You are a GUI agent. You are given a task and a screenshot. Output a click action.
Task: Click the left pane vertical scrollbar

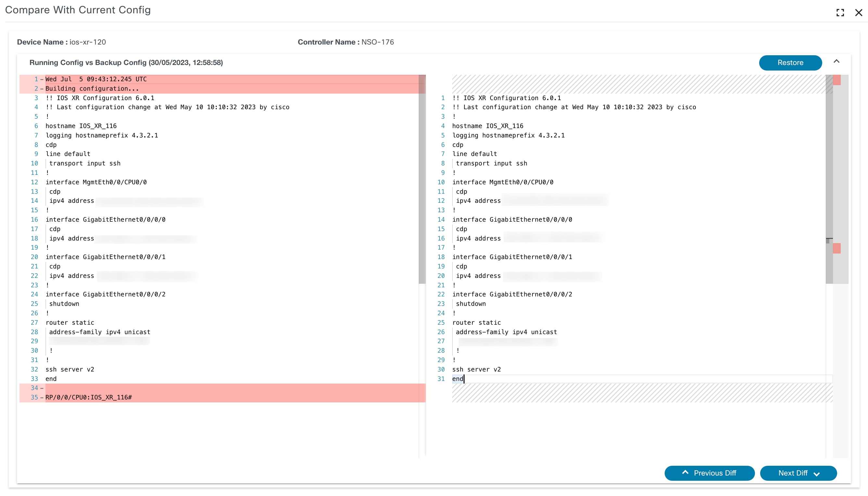pyautogui.click(x=422, y=179)
